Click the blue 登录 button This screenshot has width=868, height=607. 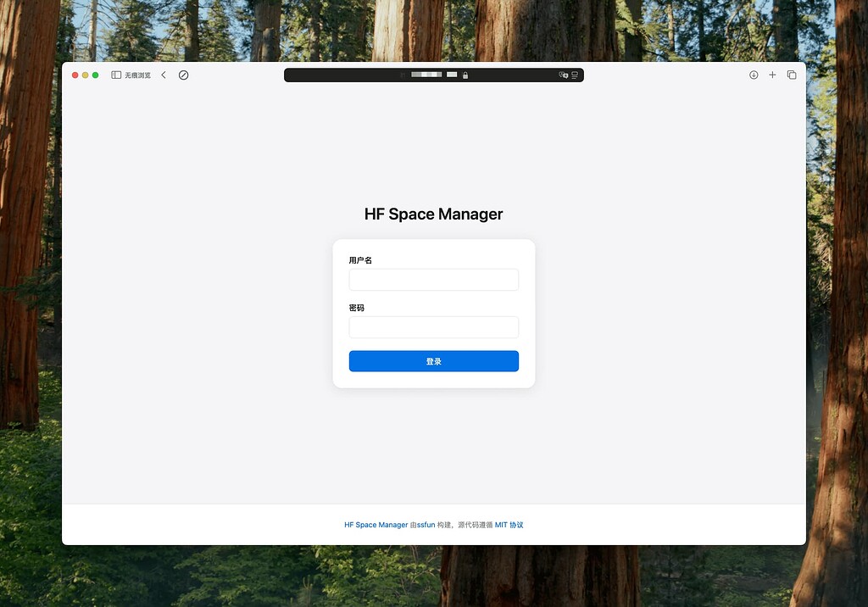coord(434,361)
